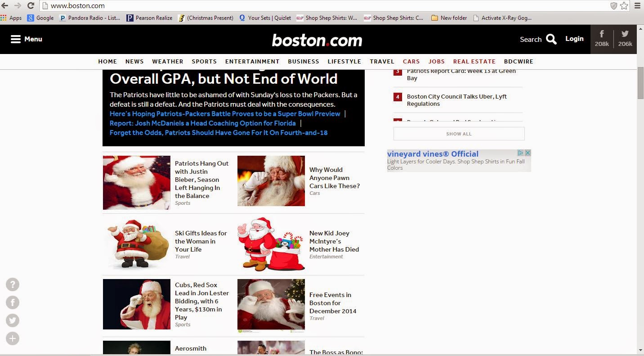Click Santa thumbnail beside Ski Gifts story
The width and height of the screenshot is (644, 356).
click(x=137, y=245)
